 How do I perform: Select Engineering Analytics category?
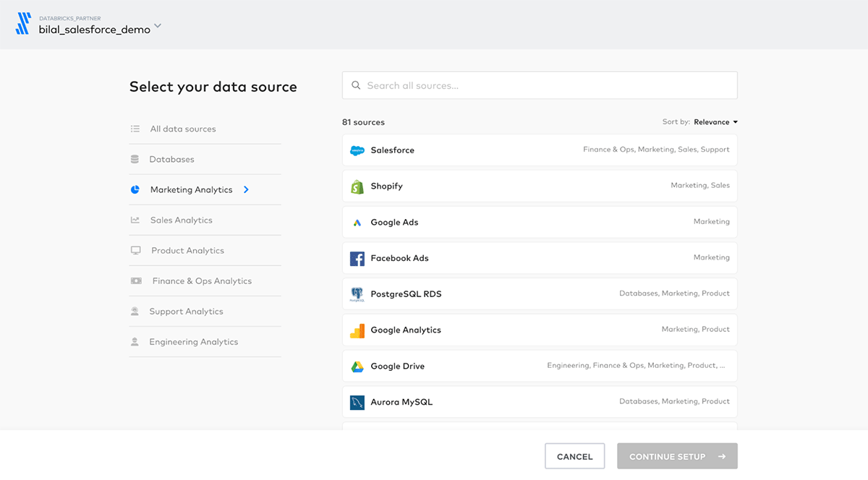pyautogui.click(x=193, y=341)
